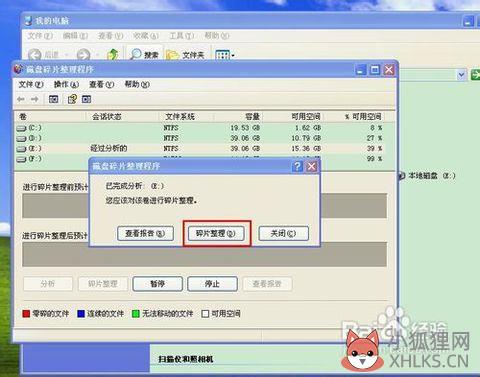Click the back arrow in defragmenter toolbar

(x=21, y=99)
